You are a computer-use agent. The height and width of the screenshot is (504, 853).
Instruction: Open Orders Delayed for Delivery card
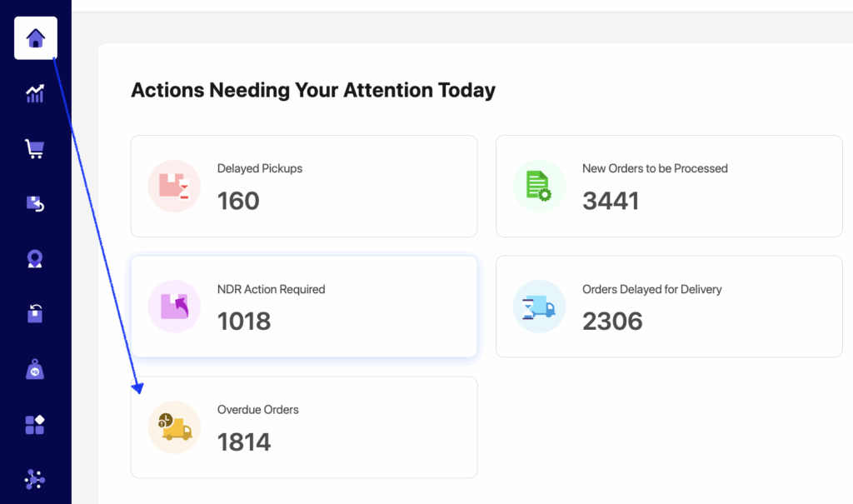click(669, 307)
